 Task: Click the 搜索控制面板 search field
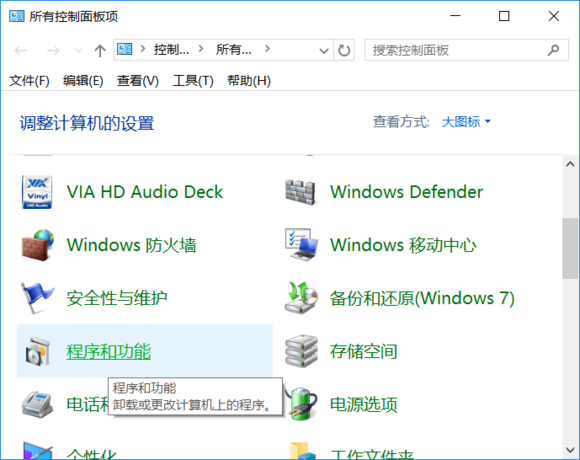coord(466,50)
